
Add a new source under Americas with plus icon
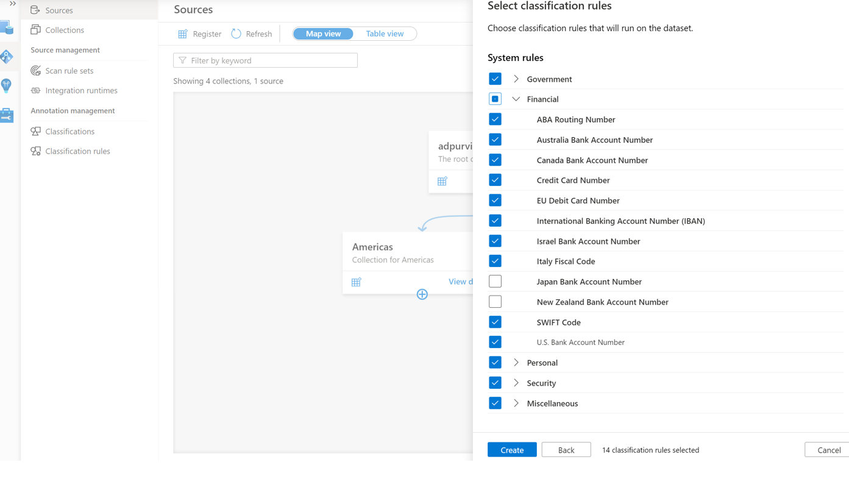(x=422, y=294)
